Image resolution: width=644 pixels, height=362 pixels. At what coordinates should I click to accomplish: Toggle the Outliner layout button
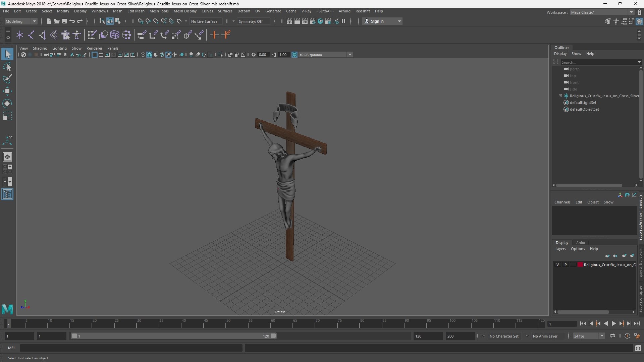tap(7, 194)
